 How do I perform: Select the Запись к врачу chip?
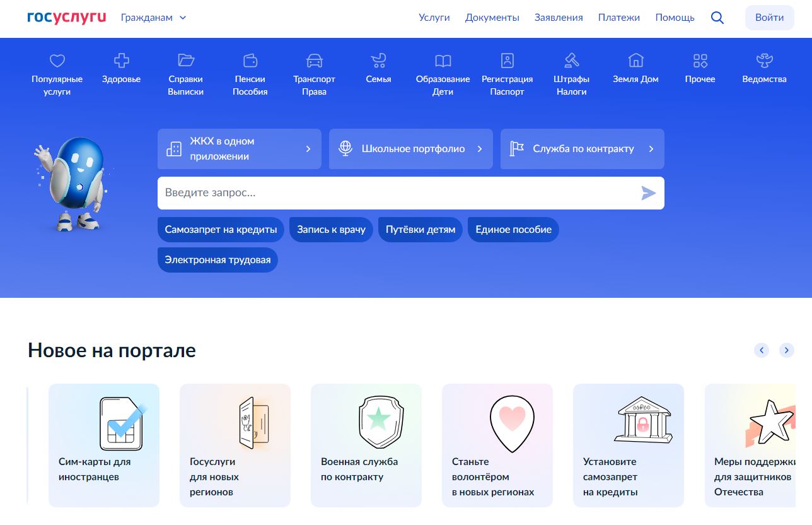331,230
